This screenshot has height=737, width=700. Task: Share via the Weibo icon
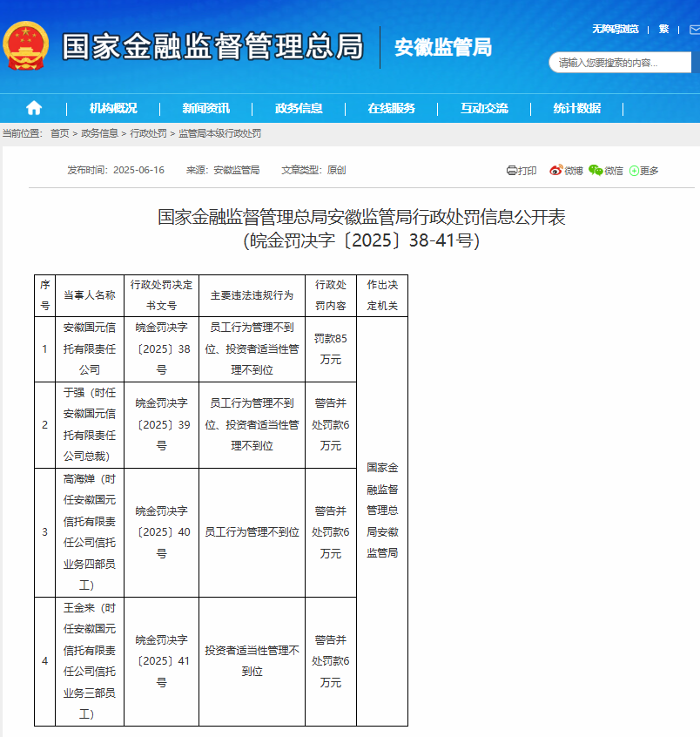[x=555, y=171]
